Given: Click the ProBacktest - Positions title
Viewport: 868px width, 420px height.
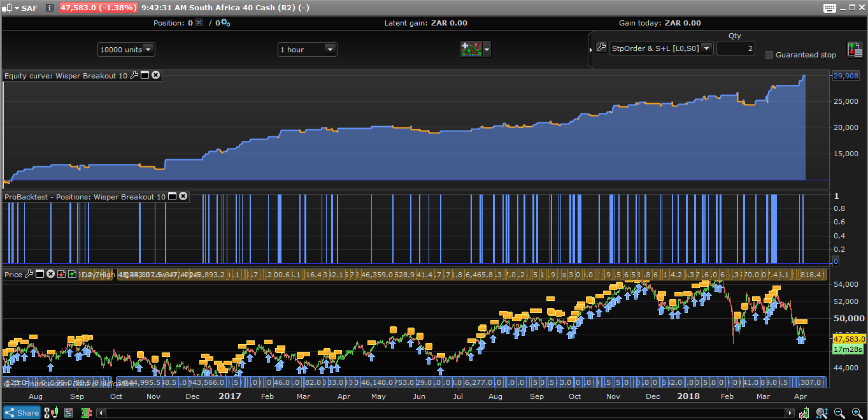Looking at the screenshot, I should point(85,197).
